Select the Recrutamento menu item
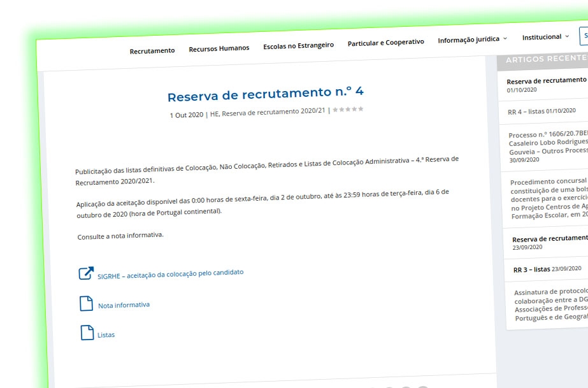 [152, 50]
